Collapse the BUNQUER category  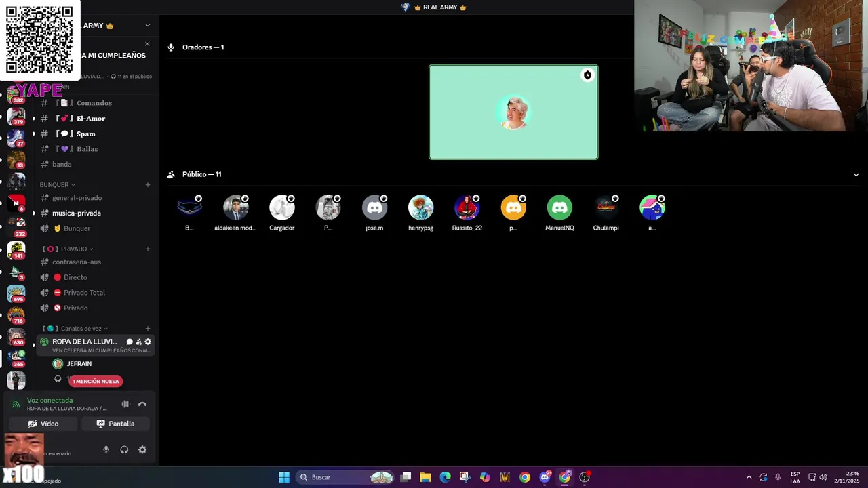[x=57, y=184]
